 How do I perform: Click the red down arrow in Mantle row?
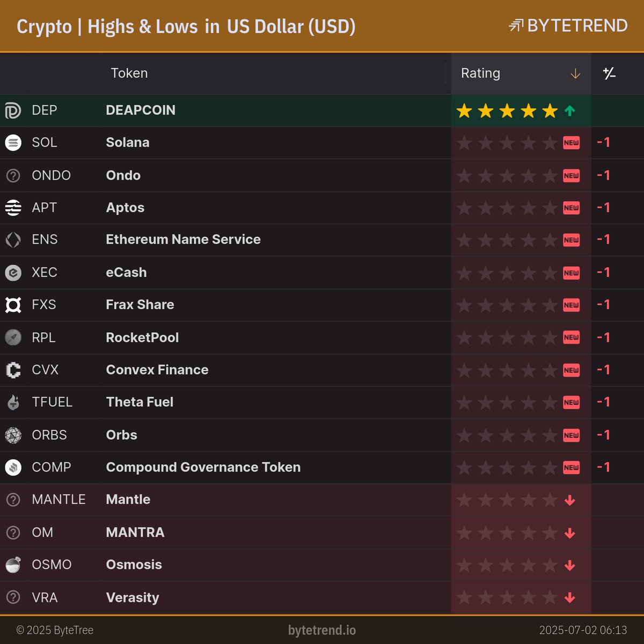570,500
